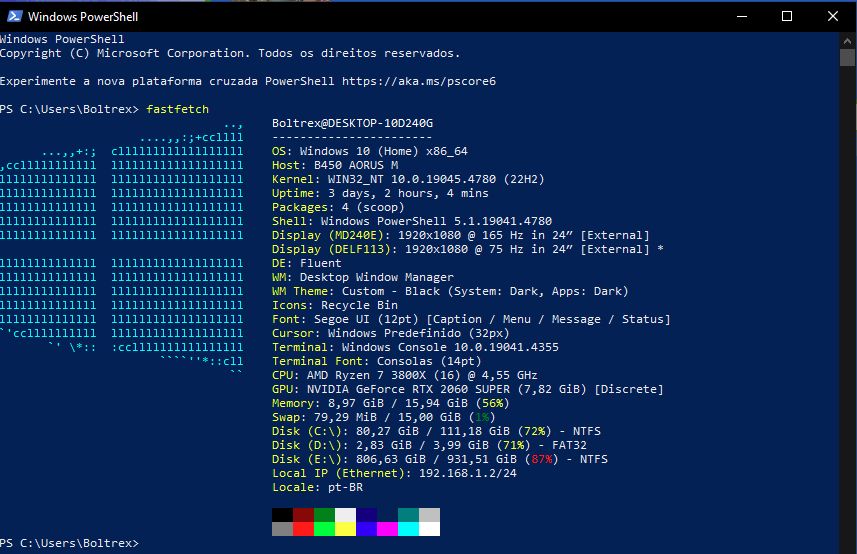Click the vertical scrollbar thumb
This screenshot has width=857, height=554.
(847, 57)
